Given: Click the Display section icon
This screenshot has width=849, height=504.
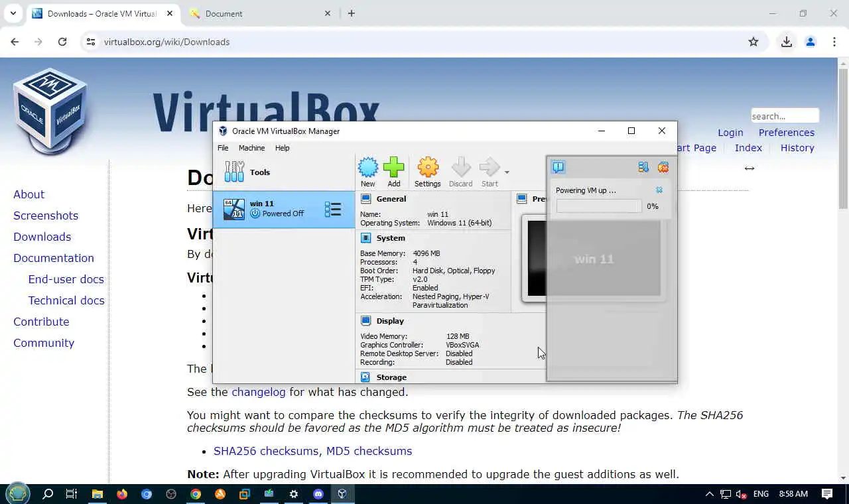Looking at the screenshot, I should (x=365, y=320).
